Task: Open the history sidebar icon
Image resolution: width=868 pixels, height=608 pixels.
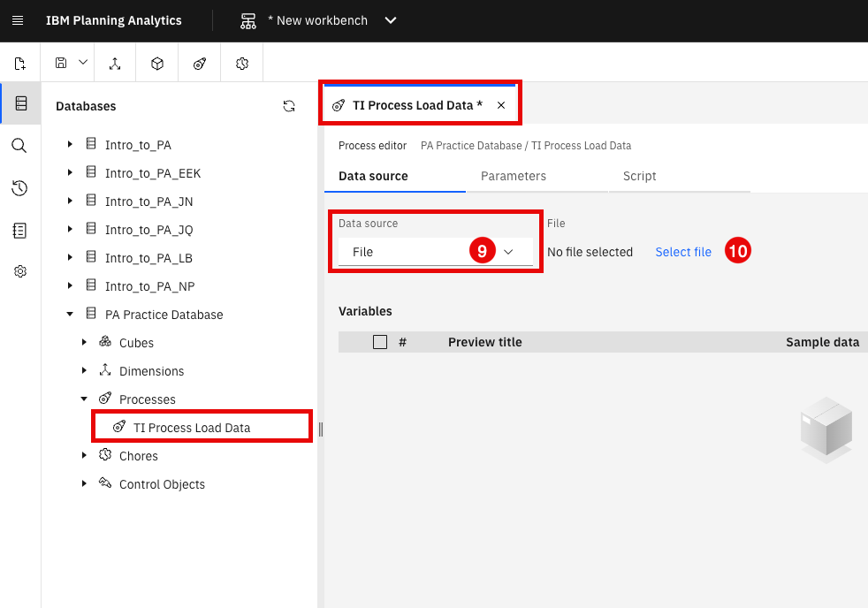Action: 19,188
